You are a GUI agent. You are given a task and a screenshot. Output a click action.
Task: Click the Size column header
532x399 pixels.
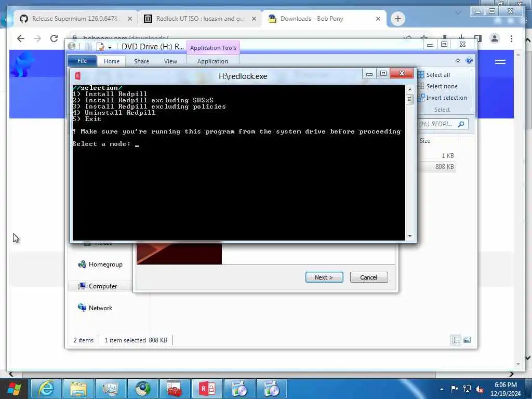[x=425, y=140]
